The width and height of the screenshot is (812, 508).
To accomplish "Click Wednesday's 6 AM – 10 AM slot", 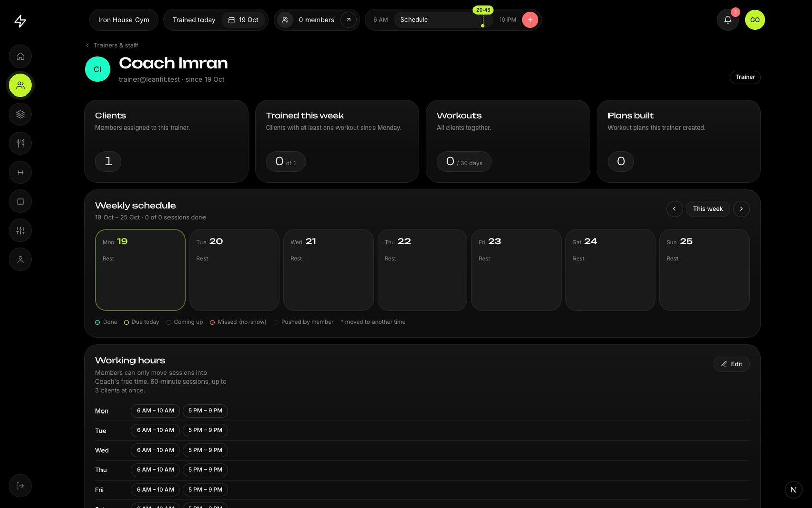I will [155, 450].
